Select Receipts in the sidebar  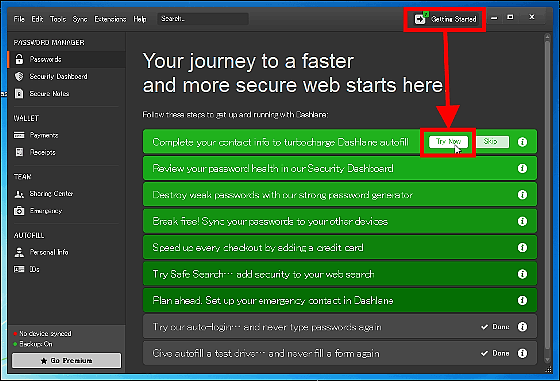(x=66, y=152)
